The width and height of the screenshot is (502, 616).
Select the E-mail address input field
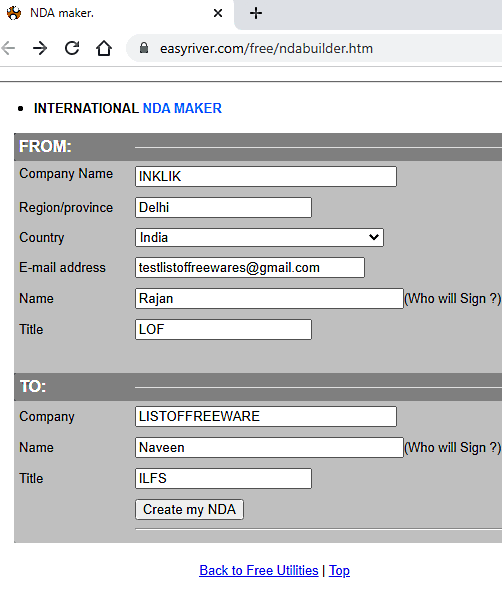[x=250, y=268]
